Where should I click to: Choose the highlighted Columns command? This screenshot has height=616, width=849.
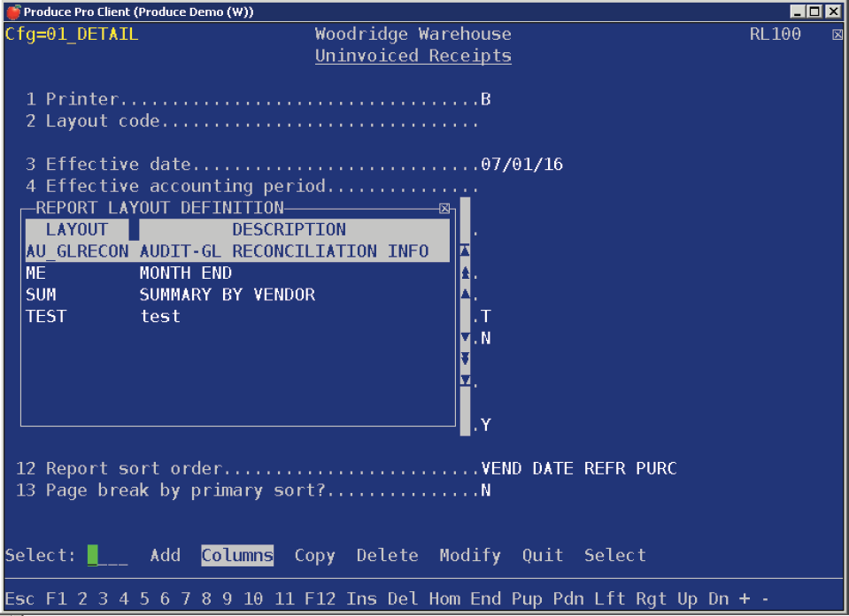coord(237,556)
